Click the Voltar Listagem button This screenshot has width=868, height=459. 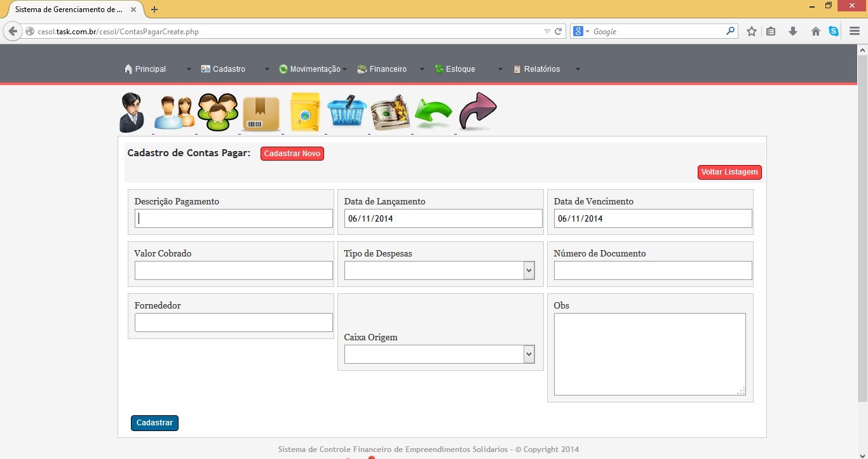729,172
